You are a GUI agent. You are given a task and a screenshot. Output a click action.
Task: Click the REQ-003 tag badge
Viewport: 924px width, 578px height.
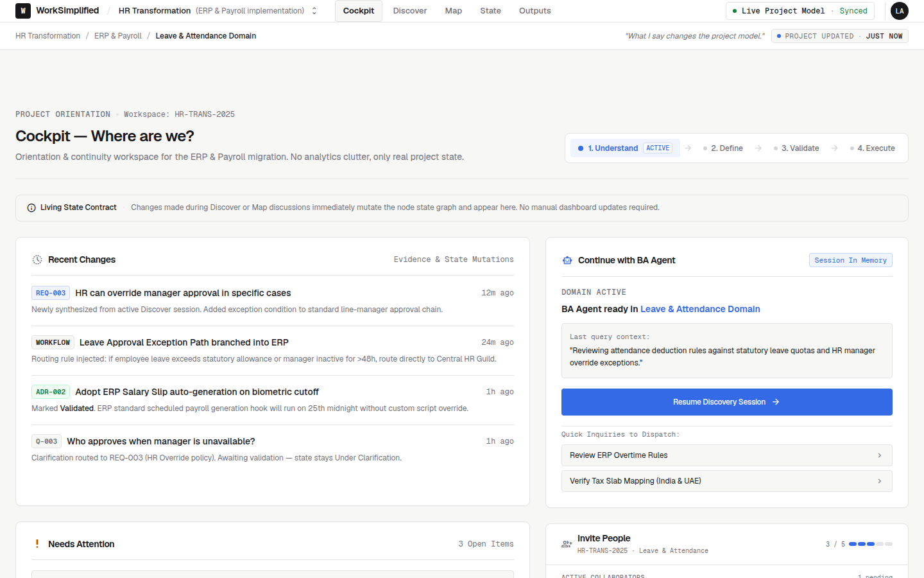(51, 293)
